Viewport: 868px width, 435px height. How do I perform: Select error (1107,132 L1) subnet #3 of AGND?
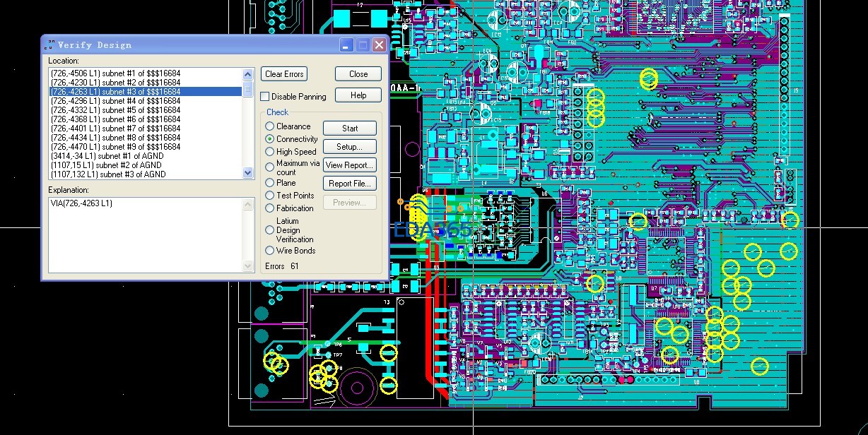145,174
